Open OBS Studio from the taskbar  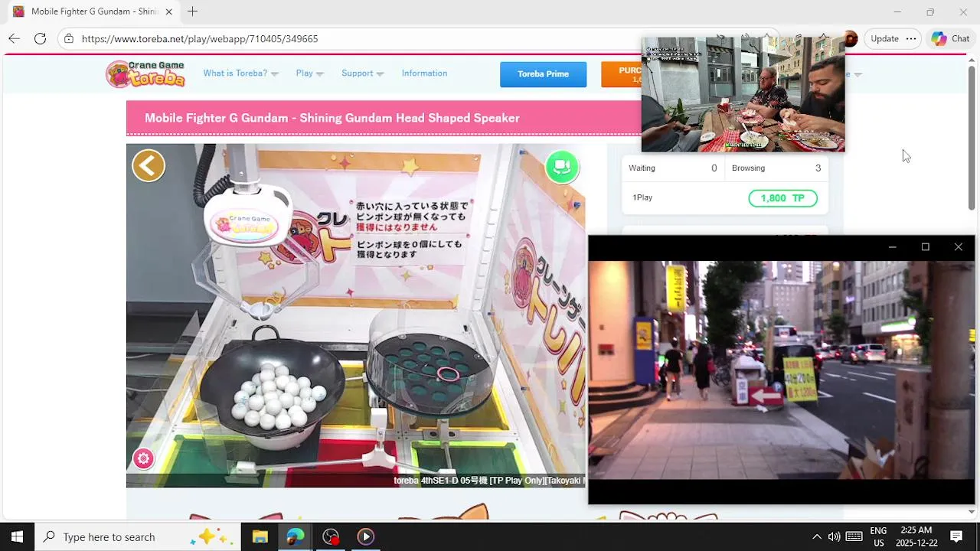coord(331,536)
